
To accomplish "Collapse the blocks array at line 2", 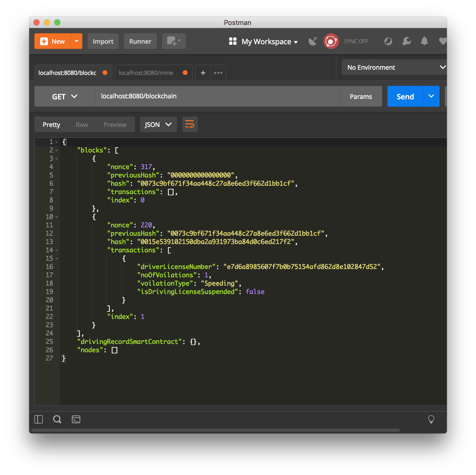I will (x=57, y=150).
